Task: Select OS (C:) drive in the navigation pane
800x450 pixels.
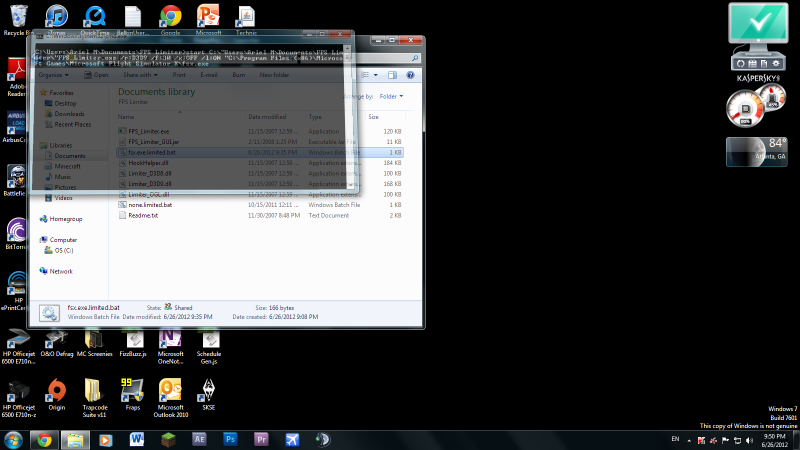Action: [x=59, y=251]
